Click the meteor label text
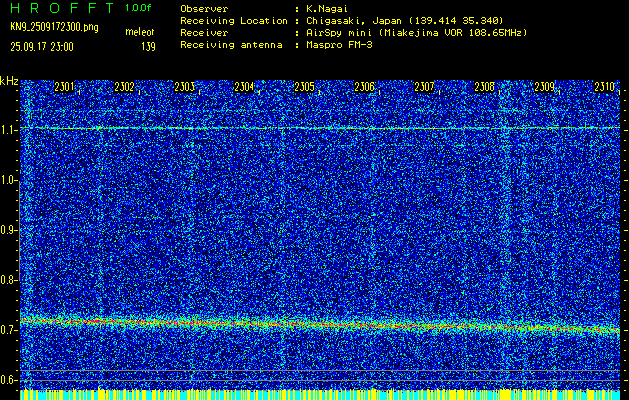This screenshot has height=400, width=629. pyautogui.click(x=140, y=32)
